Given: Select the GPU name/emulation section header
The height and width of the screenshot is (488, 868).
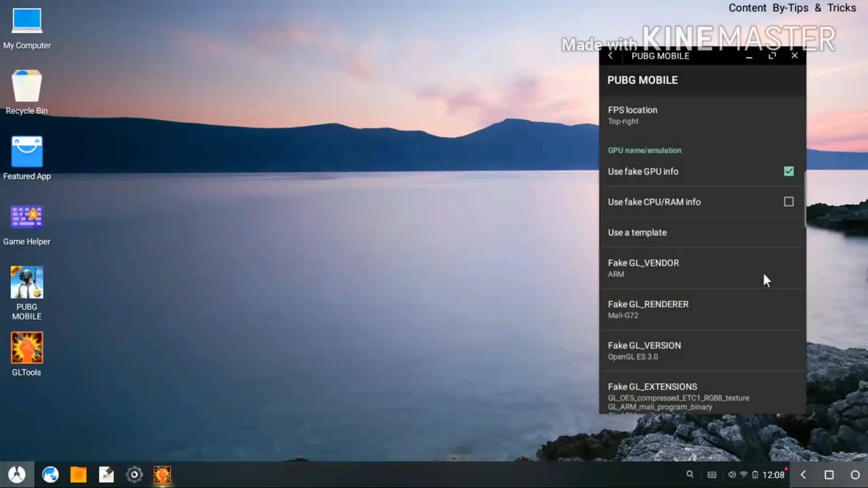Looking at the screenshot, I should (644, 150).
